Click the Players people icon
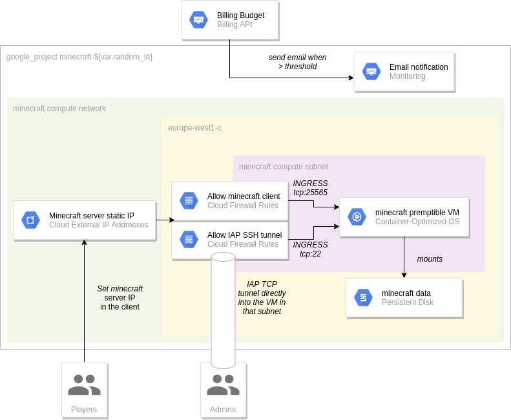 coord(85,384)
